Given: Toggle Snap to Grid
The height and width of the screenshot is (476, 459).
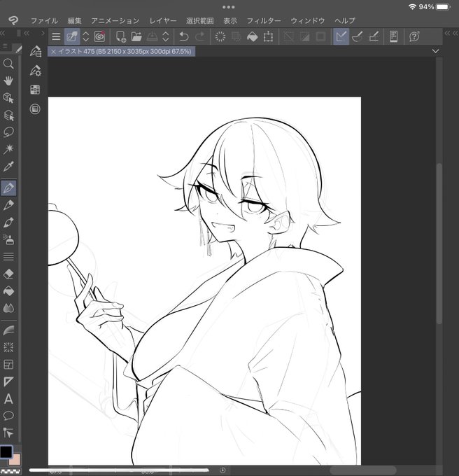Looking at the screenshot, I should (x=374, y=36).
